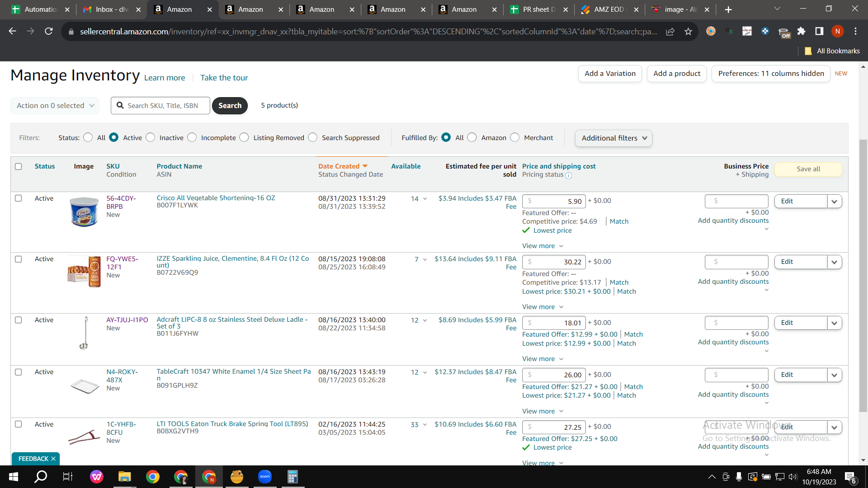Open Chrome profile avatar N

click(x=837, y=31)
